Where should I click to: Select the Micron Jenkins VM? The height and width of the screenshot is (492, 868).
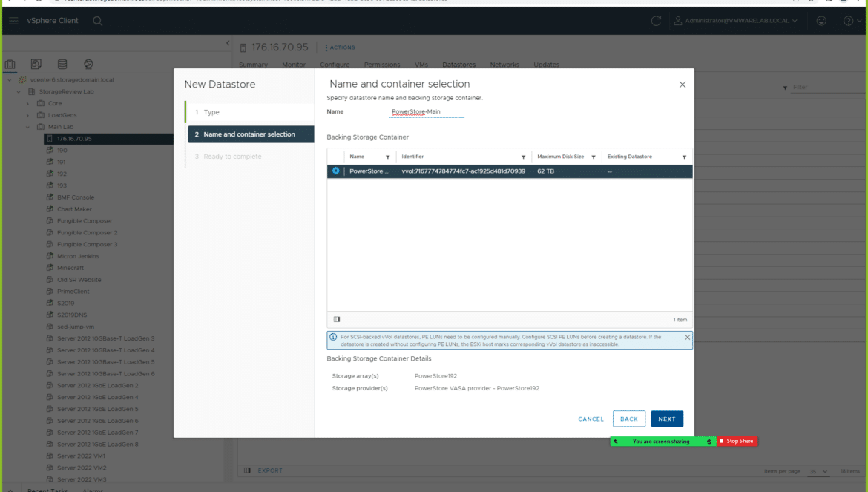click(x=77, y=256)
